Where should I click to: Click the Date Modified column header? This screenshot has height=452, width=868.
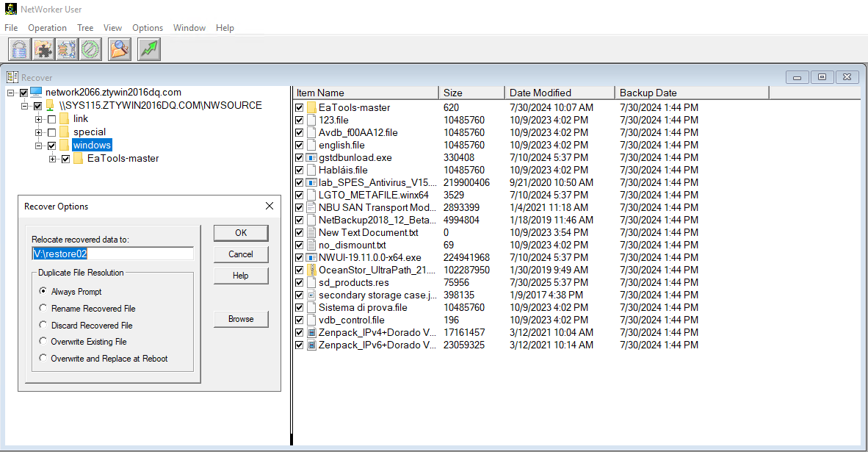pos(560,93)
